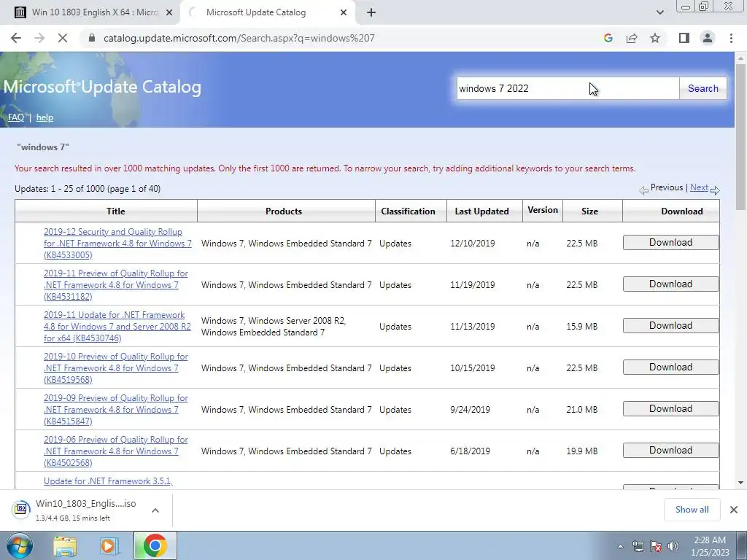Launch Windows Media Player from taskbar
This screenshot has height=560, width=747.
[109, 546]
